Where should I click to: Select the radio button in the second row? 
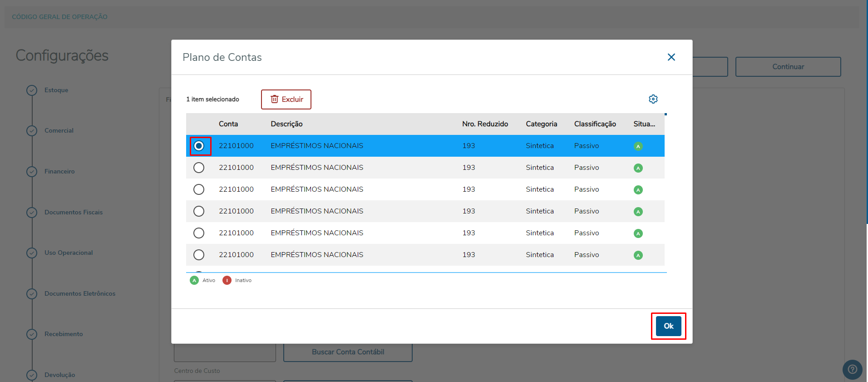pos(199,168)
